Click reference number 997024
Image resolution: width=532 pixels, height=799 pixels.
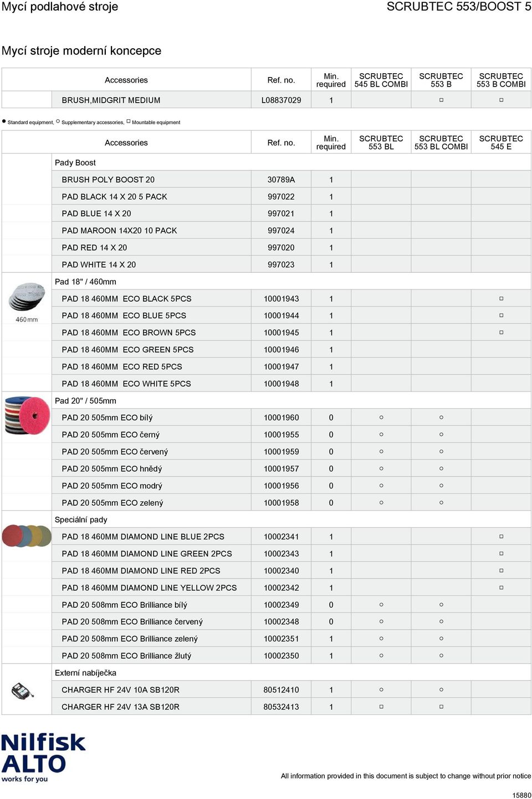281,231
